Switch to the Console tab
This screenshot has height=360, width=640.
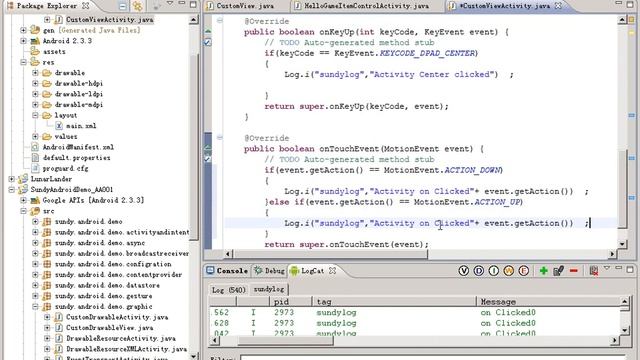click(227, 271)
